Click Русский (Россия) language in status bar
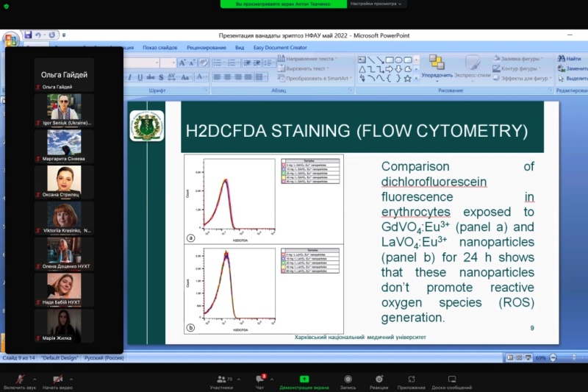588x392 pixels. [104, 358]
